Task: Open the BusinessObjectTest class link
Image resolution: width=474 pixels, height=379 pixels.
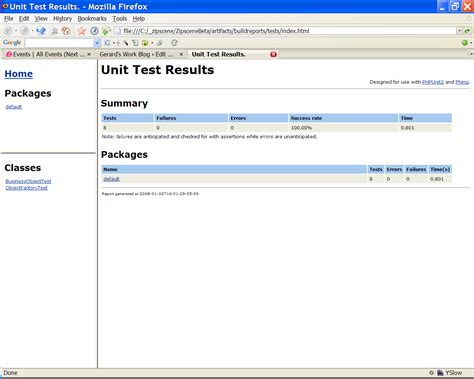Action: tap(28, 181)
